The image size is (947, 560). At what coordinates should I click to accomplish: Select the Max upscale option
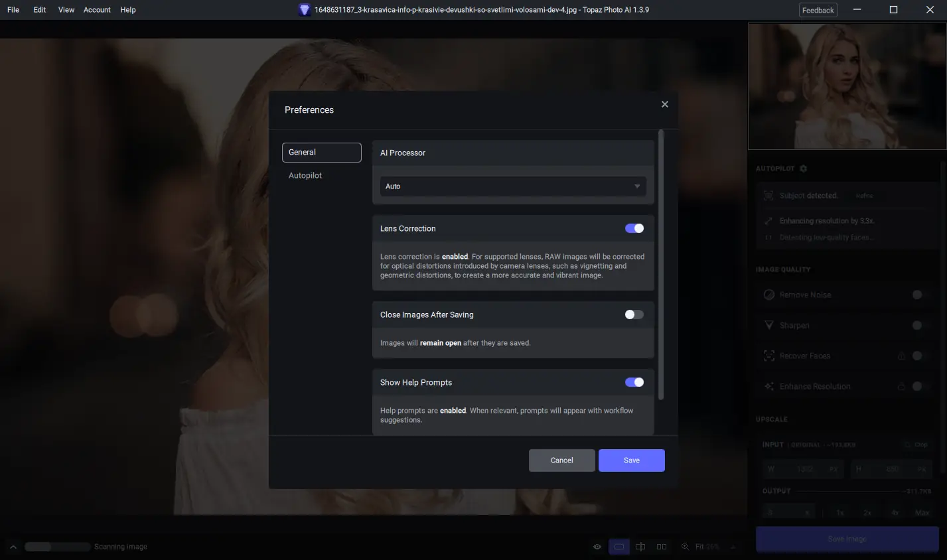point(922,513)
